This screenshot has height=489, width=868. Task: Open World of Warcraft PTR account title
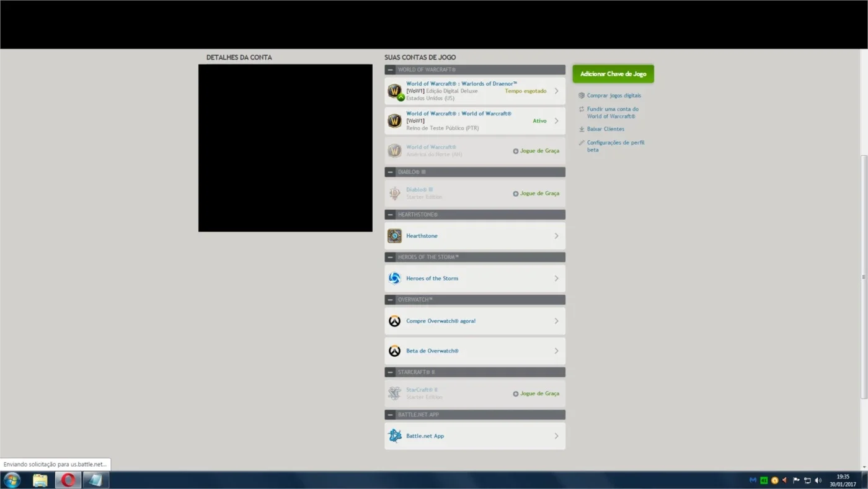coord(459,114)
